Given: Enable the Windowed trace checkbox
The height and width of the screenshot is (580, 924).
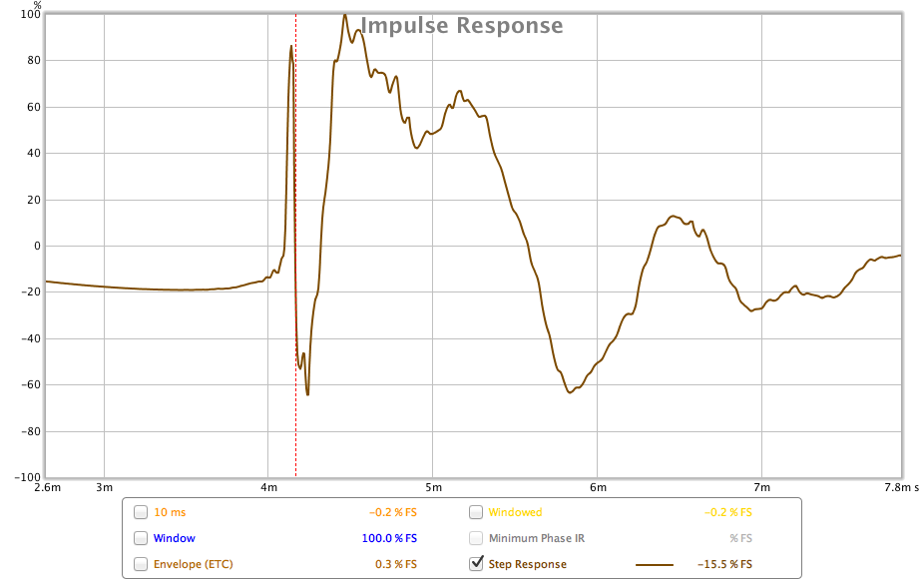Looking at the screenshot, I should coord(476,512).
